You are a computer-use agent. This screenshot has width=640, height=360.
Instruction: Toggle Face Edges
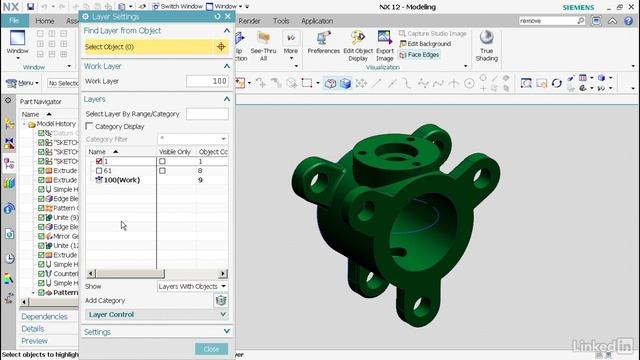pyautogui.click(x=419, y=55)
